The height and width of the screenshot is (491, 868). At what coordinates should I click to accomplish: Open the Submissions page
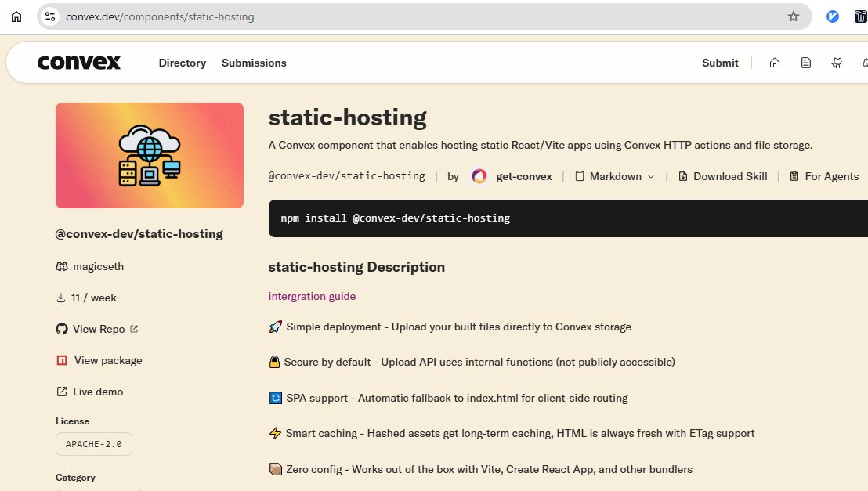[x=254, y=63]
